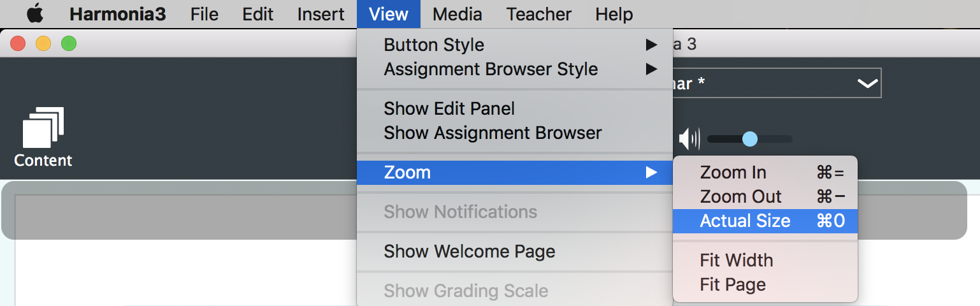Open the Insert menu

pos(321,14)
